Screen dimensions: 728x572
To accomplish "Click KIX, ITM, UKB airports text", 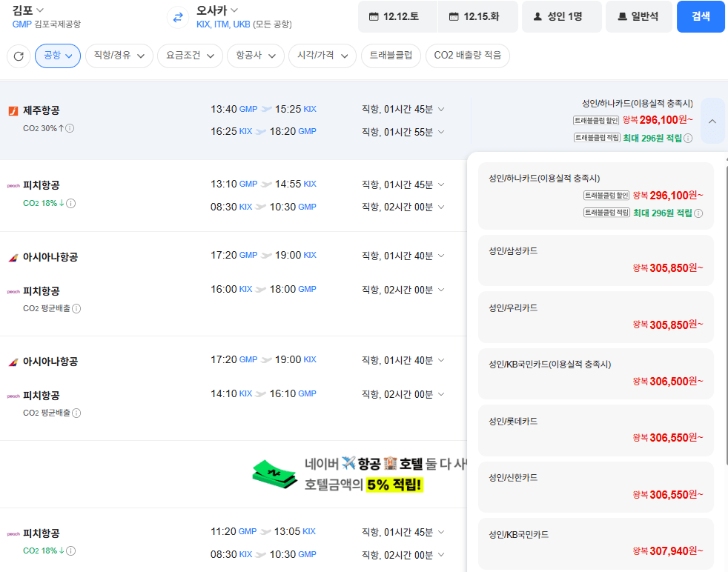I will click(223, 24).
